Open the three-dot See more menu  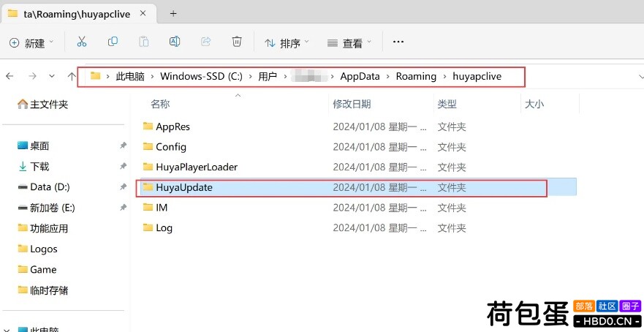[398, 42]
